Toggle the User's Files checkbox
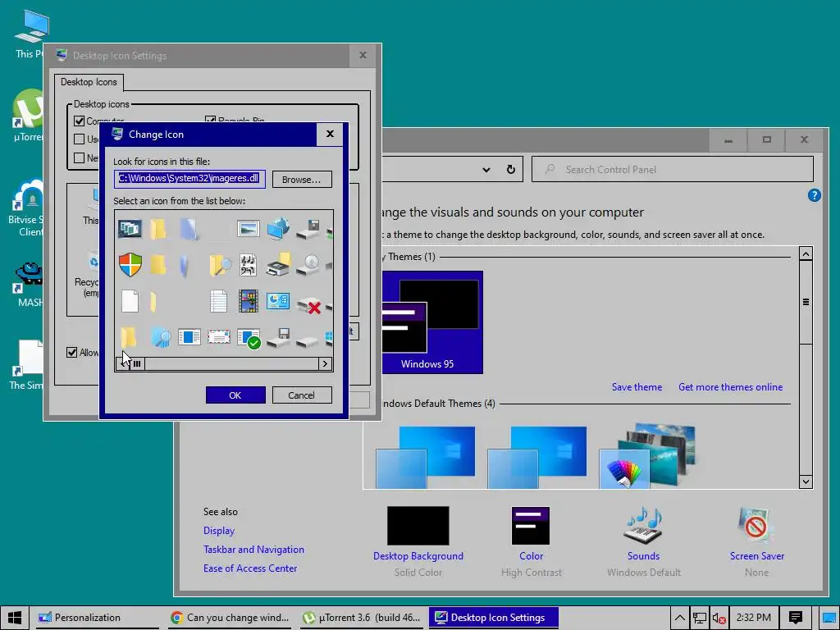The width and height of the screenshot is (840, 630). click(80, 139)
